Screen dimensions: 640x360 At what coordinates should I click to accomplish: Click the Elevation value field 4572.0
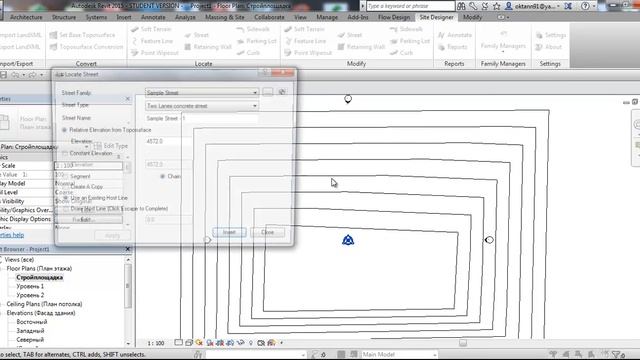coord(168,141)
